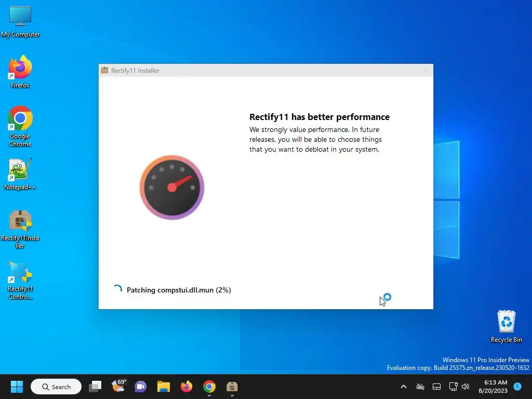Switch to Rectify11 Installer taskbar icon
Screen dimensions: 532x399
(232, 387)
